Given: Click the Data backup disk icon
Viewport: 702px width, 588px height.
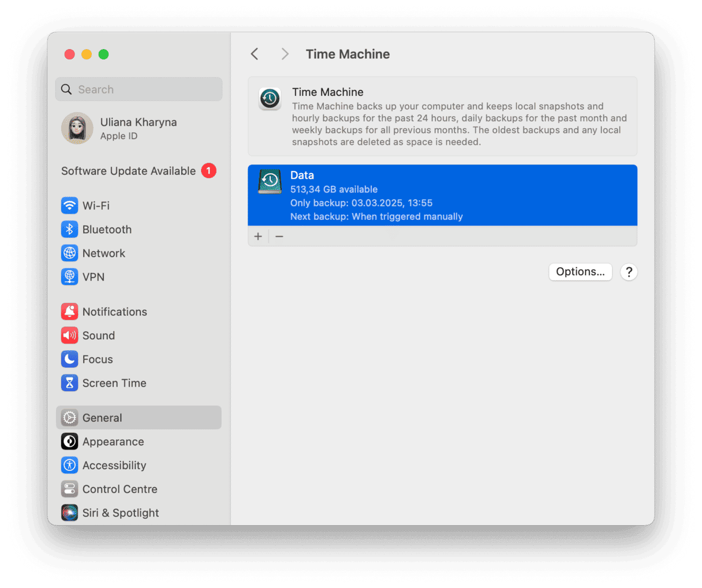Looking at the screenshot, I should coord(270,182).
